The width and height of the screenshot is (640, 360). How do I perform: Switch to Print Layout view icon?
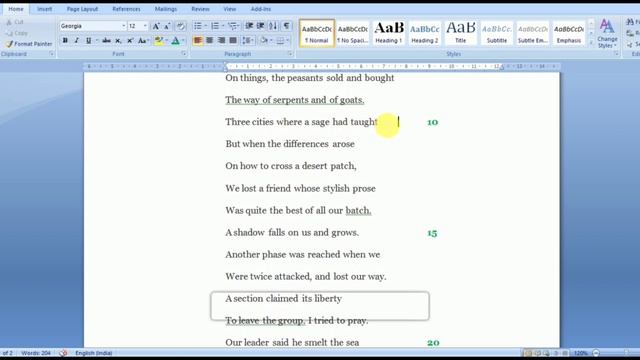click(x=528, y=353)
